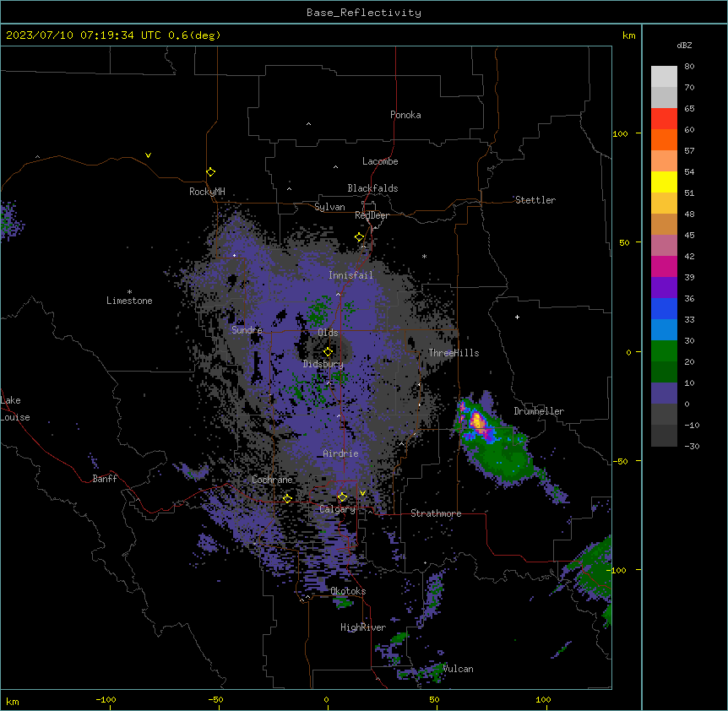728x711 pixels.
Task: Click the Sundre label
Action: point(247,330)
